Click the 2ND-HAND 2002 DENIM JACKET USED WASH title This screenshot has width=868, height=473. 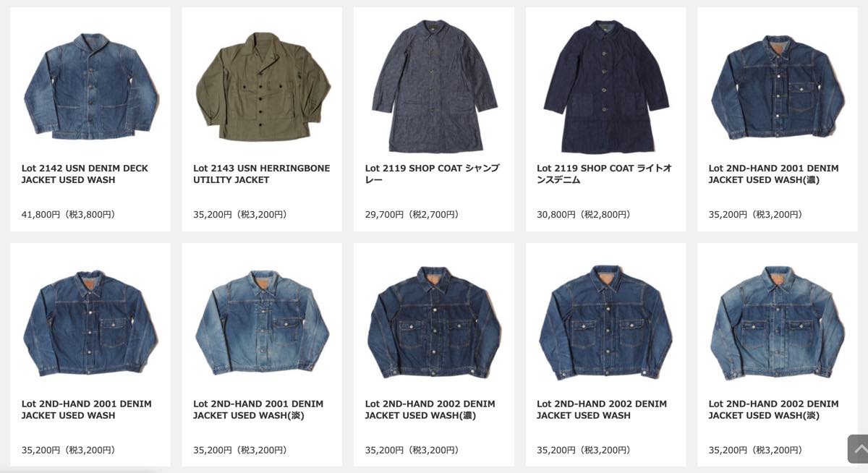click(602, 410)
